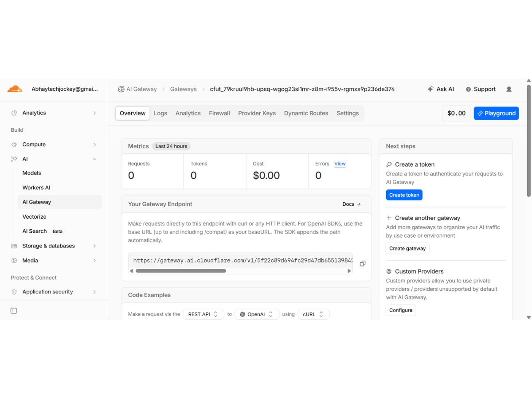The height and width of the screenshot is (399, 532).
Task: Click the Create a token key icon
Action: [x=389, y=164]
